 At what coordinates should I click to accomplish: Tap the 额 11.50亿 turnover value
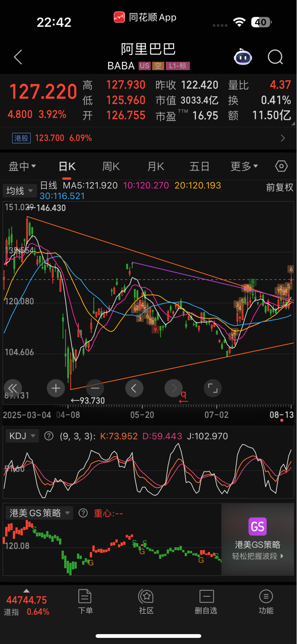tap(259, 116)
